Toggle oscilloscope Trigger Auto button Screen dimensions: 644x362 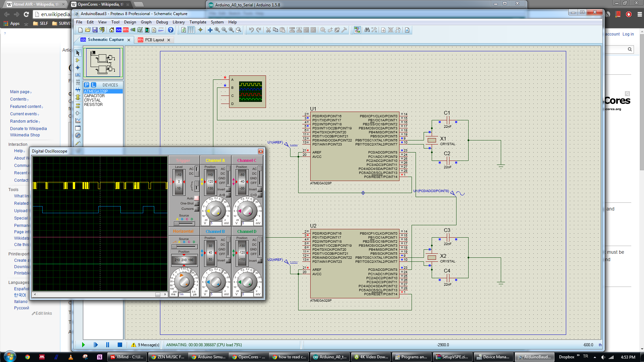pos(197,198)
